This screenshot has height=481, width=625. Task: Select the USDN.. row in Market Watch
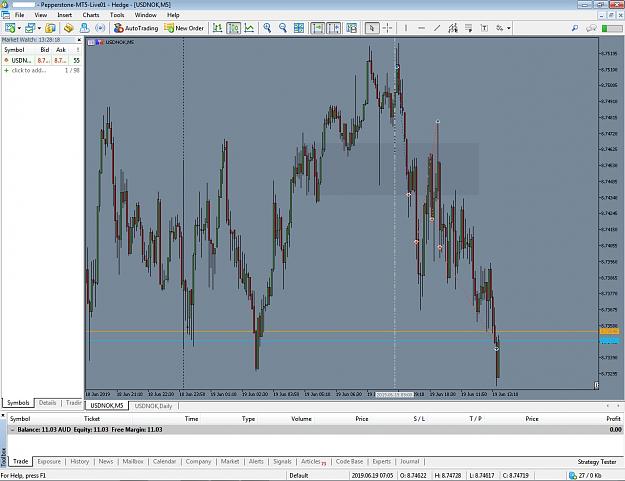42,60
